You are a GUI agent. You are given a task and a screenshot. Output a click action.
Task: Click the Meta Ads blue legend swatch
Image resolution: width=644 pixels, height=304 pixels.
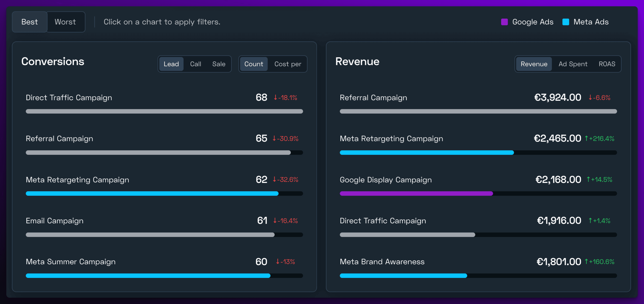[566, 22]
